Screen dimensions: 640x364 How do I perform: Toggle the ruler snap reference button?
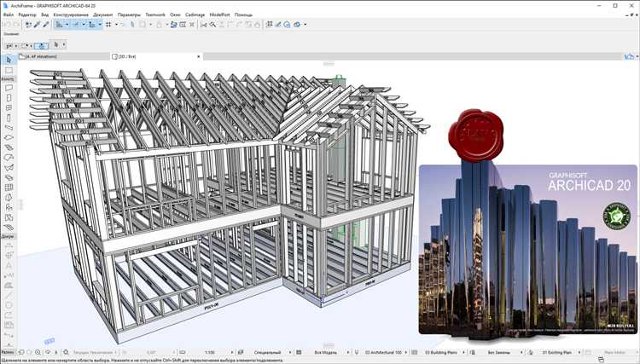point(92,25)
